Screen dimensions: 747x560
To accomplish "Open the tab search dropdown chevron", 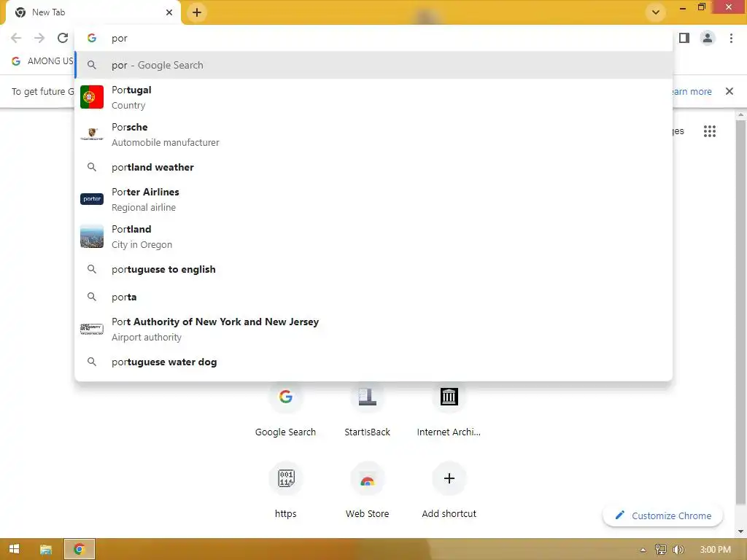I will click(x=656, y=12).
